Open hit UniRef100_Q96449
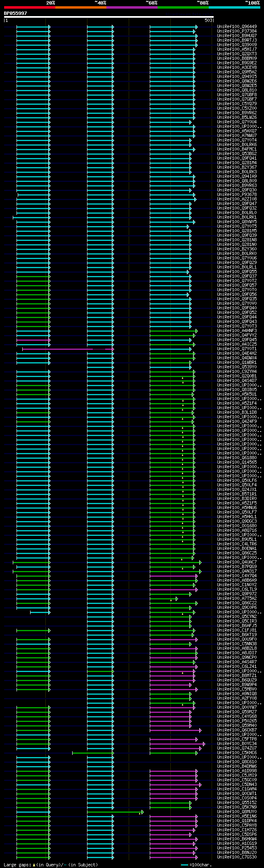The height and width of the screenshot is (868, 264). (x=237, y=27)
